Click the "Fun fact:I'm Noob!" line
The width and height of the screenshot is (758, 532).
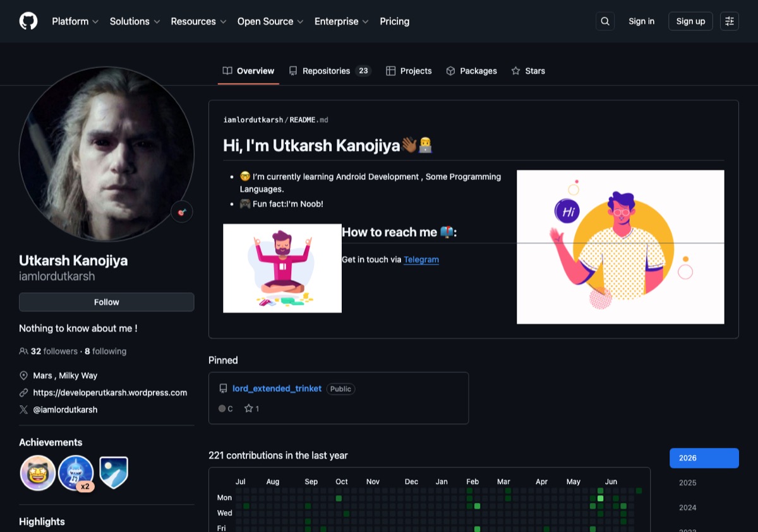click(282, 204)
